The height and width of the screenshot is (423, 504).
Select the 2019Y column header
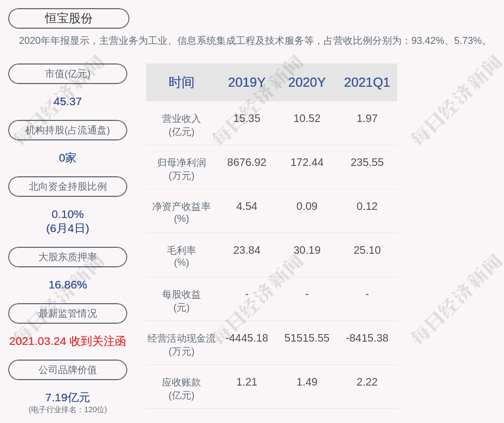pyautogui.click(x=247, y=82)
